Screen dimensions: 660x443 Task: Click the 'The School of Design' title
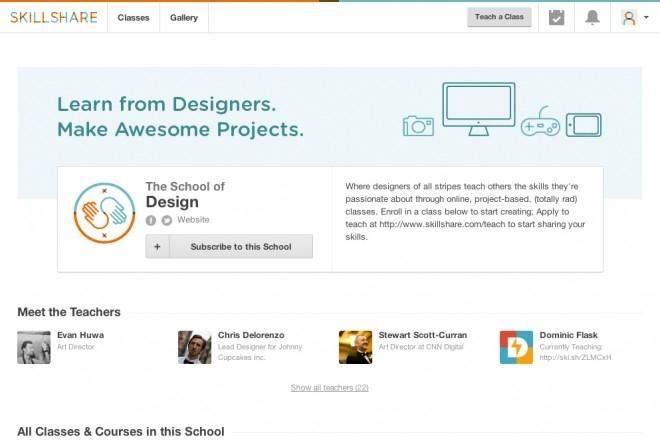click(185, 195)
